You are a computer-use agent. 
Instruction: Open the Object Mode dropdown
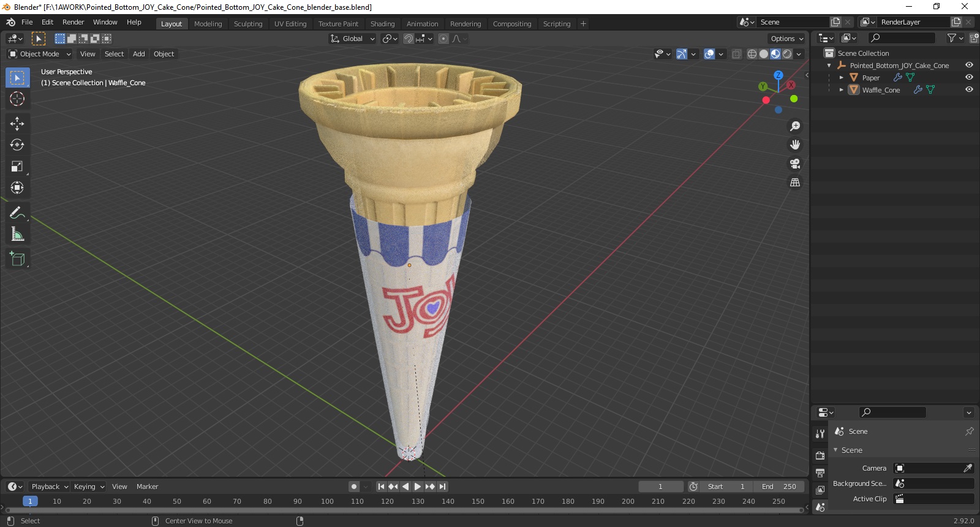(40, 54)
